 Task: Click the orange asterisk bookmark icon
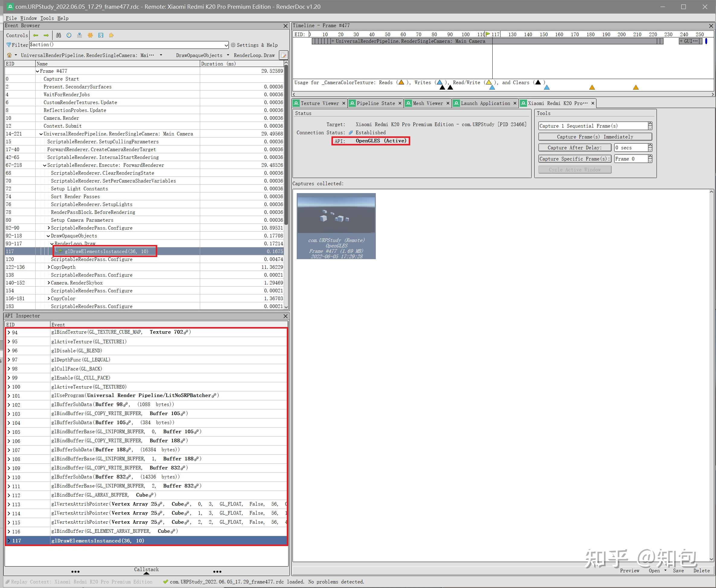point(90,35)
